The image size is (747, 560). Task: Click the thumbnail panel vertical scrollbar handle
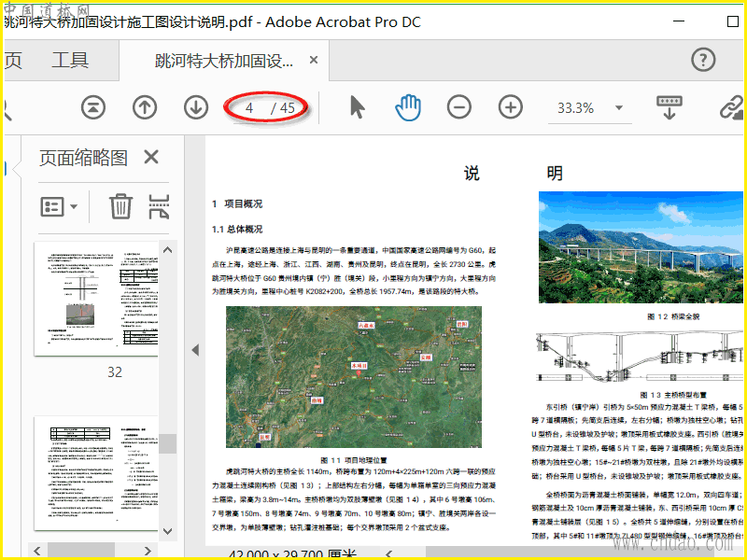tap(168, 443)
